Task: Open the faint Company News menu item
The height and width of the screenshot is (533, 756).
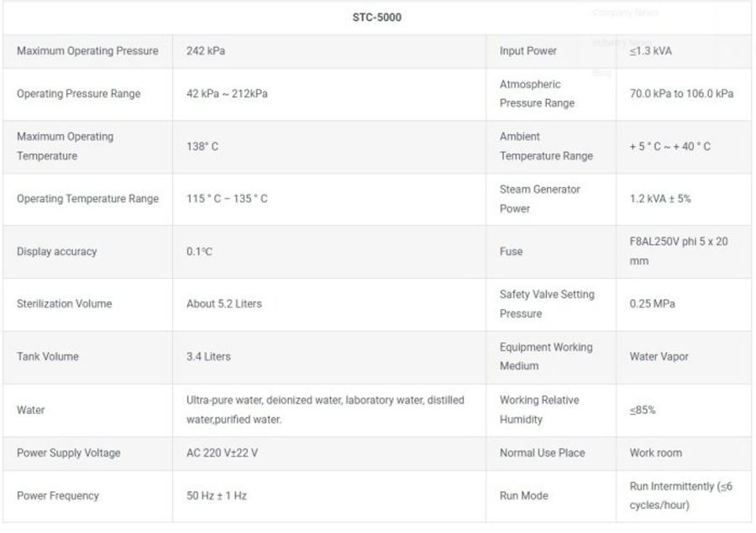Action: (x=625, y=13)
